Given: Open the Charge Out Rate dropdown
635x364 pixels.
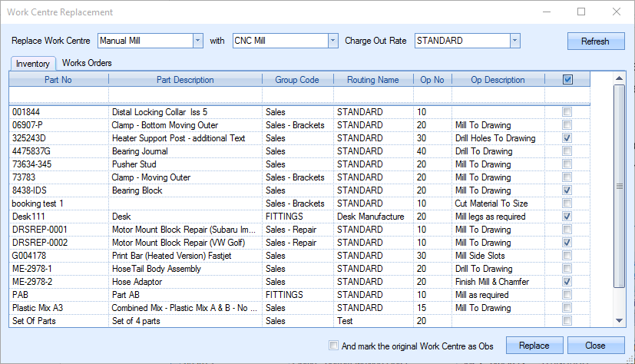Looking at the screenshot, I should 514,41.
